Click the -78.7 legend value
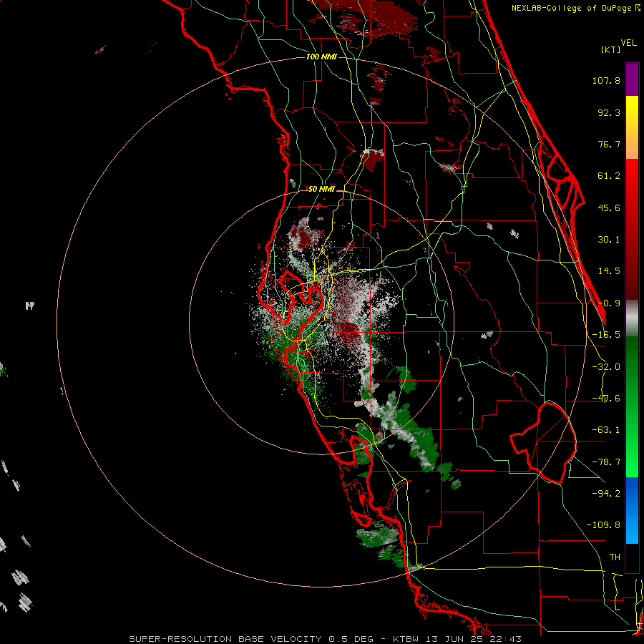 [606, 462]
